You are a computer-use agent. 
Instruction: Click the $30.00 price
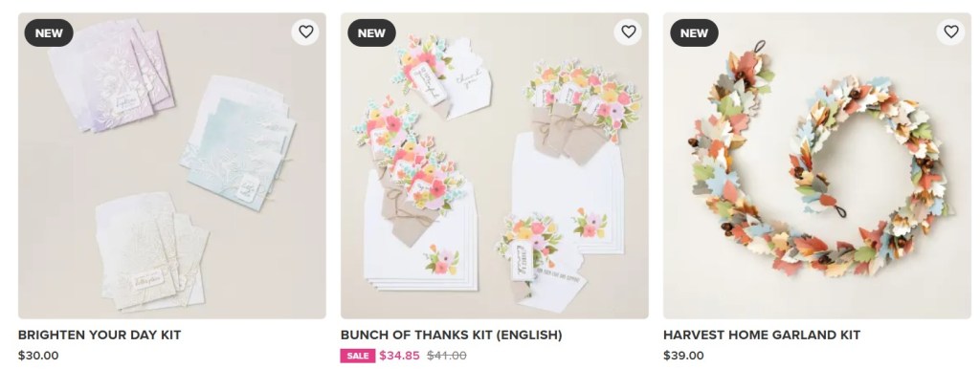(38, 356)
